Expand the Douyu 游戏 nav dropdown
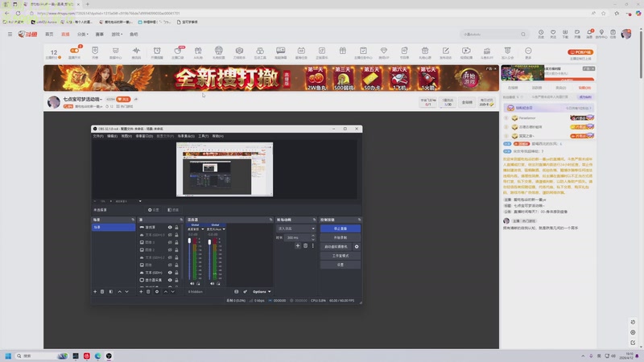Screen dimensions: 644x362 [117, 34]
